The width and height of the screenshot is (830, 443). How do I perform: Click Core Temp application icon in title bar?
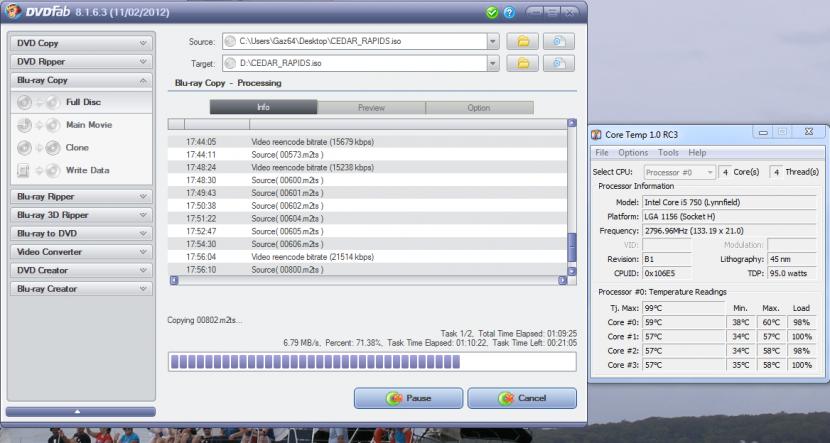[597, 134]
